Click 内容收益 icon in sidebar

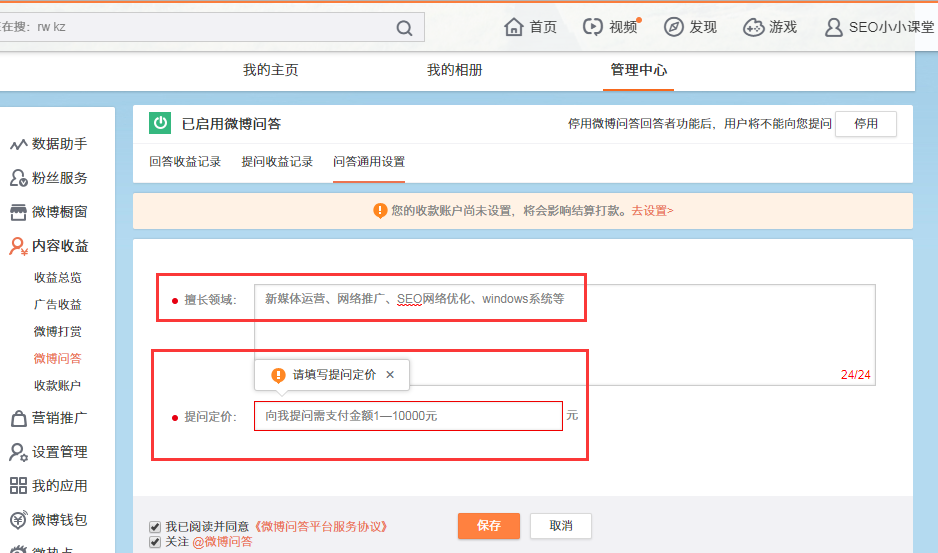(x=19, y=246)
